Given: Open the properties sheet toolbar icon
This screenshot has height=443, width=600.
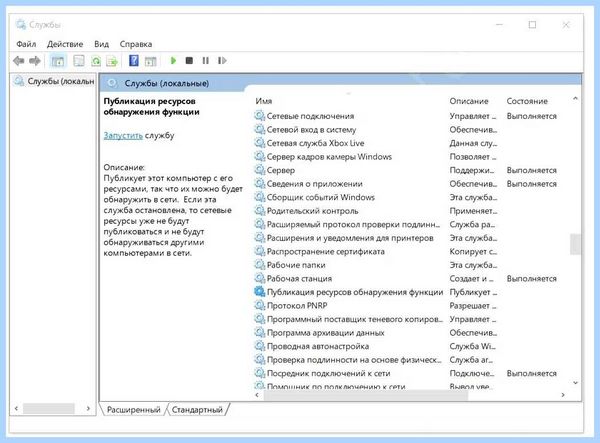Looking at the screenshot, I should click(79, 60).
